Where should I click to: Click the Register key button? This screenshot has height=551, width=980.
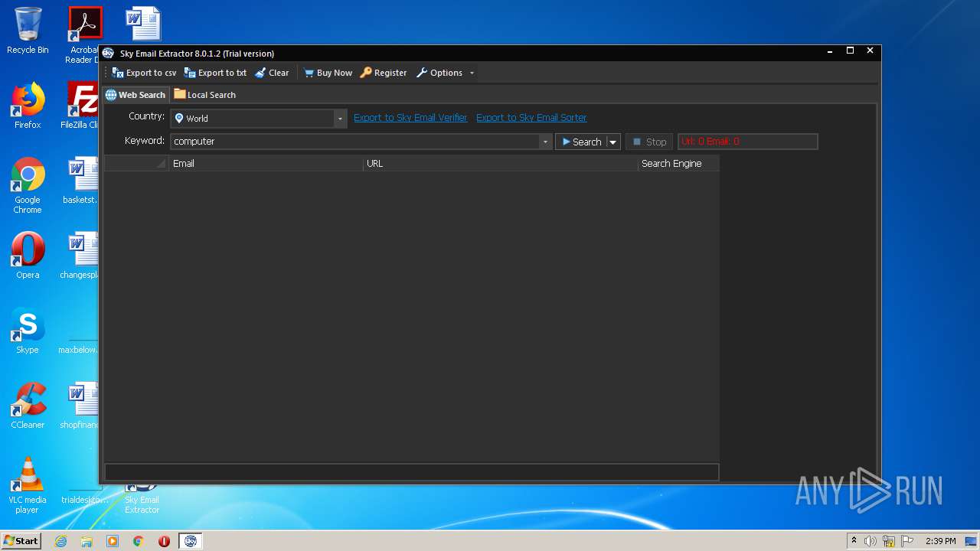point(384,73)
